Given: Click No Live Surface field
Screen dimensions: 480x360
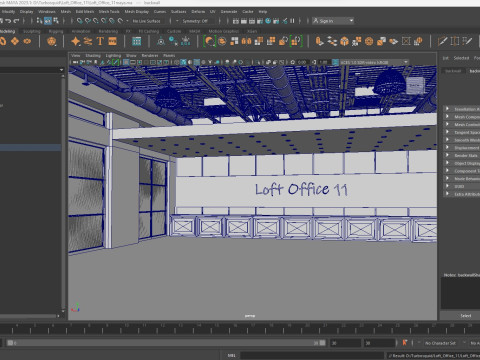Looking at the screenshot, I should click(147, 21).
